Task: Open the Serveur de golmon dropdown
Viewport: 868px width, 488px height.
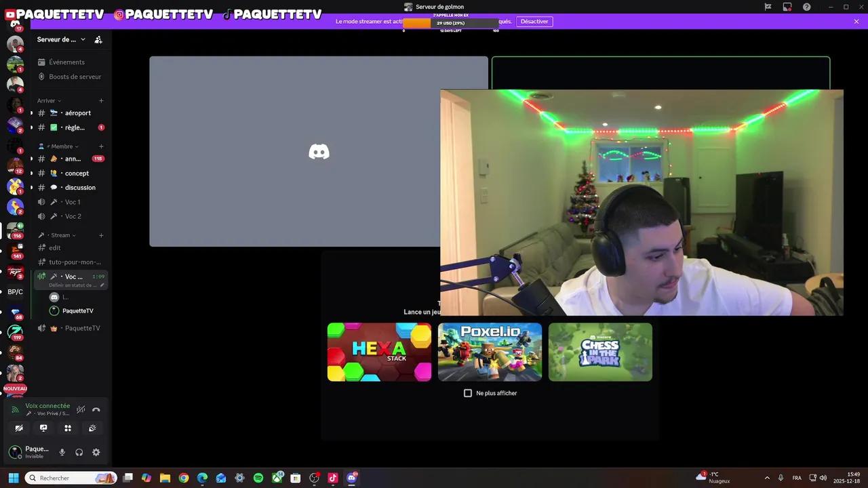Action: (61, 39)
